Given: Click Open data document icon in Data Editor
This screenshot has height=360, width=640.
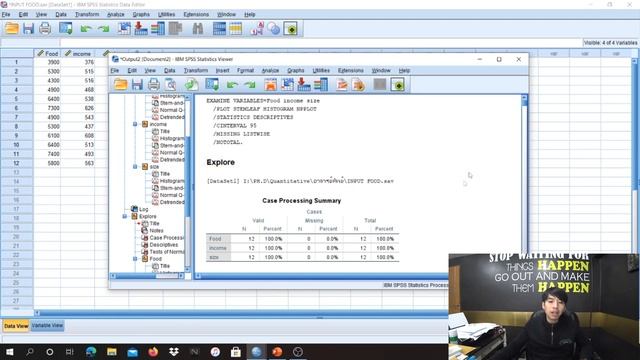Looking at the screenshot, I should [11, 29].
